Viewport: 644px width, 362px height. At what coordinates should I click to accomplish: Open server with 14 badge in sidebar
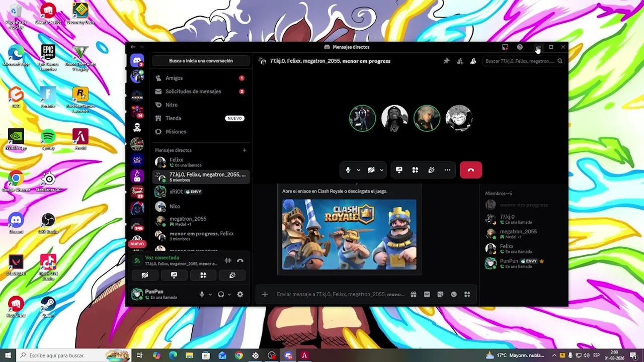(x=137, y=112)
